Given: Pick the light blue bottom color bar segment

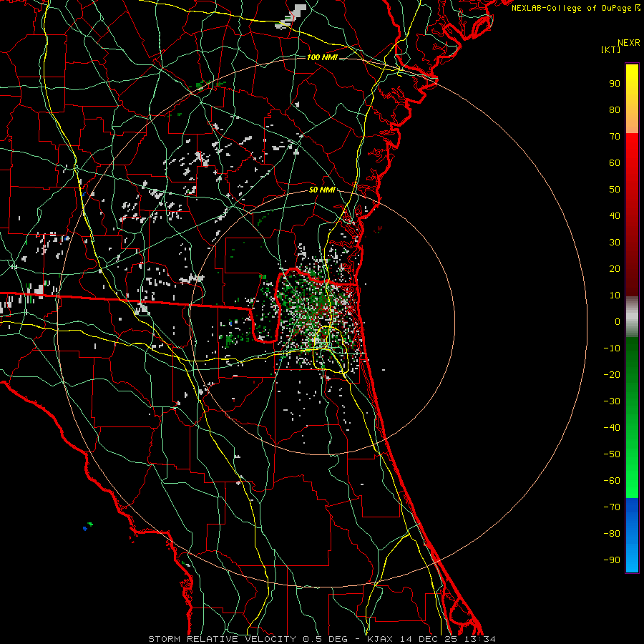Looking at the screenshot, I should tap(632, 559).
